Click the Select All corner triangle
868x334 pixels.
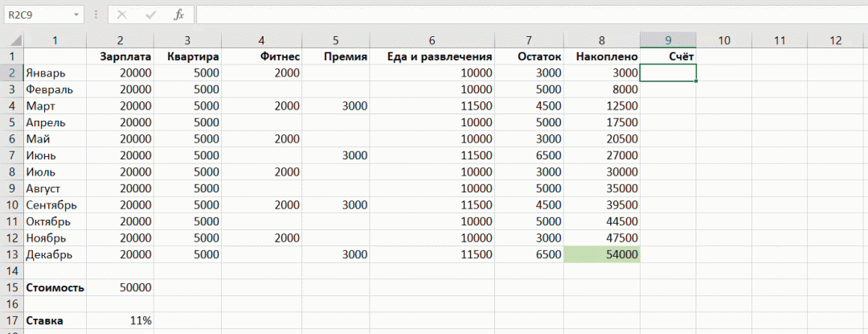(x=15, y=40)
